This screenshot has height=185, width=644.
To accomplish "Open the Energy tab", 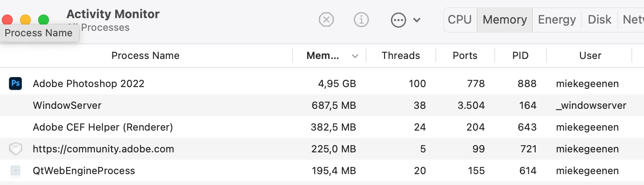I will (x=556, y=20).
